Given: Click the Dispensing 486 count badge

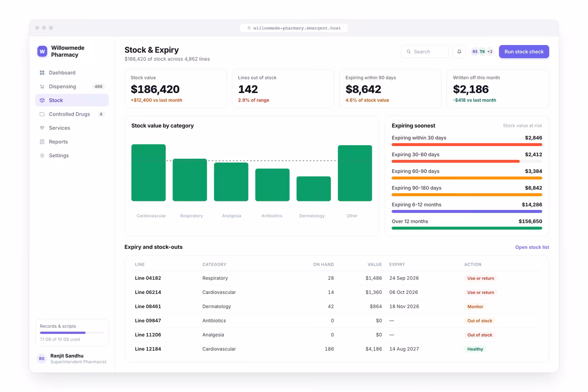Looking at the screenshot, I should click(x=98, y=87).
